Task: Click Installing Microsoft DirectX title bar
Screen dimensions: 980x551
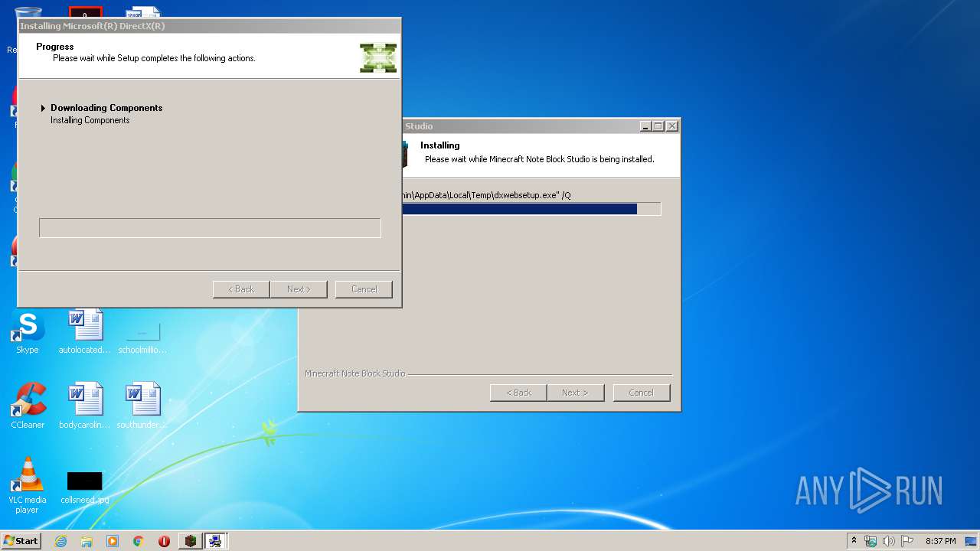Action: [209, 26]
